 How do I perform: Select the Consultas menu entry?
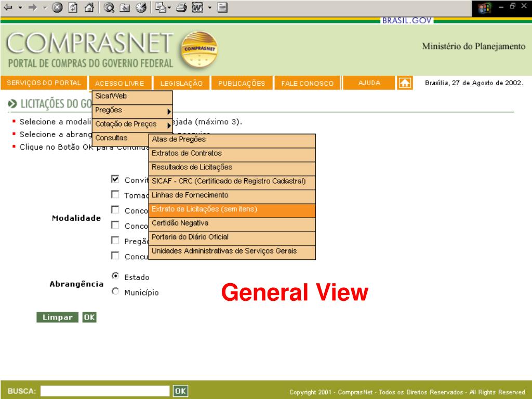coord(121,139)
